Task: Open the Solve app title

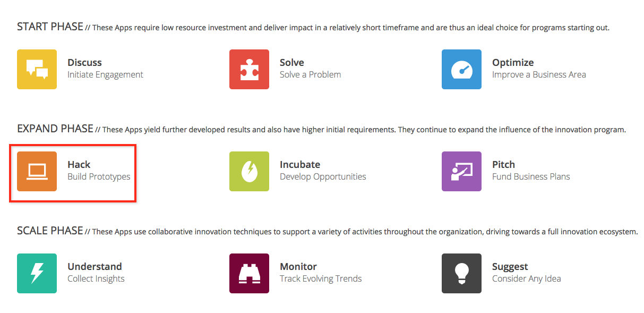Action: (x=292, y=62)
